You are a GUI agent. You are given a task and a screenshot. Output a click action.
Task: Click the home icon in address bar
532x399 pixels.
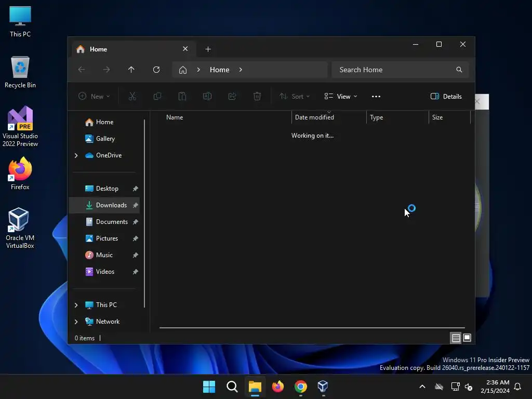pos(183,70)
